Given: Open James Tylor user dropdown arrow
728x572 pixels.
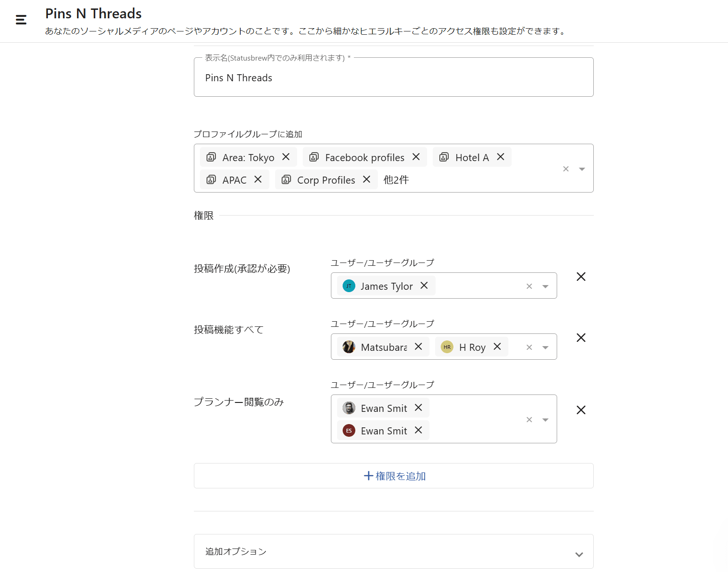Looking at the screenshot, I should pos(545,286).
